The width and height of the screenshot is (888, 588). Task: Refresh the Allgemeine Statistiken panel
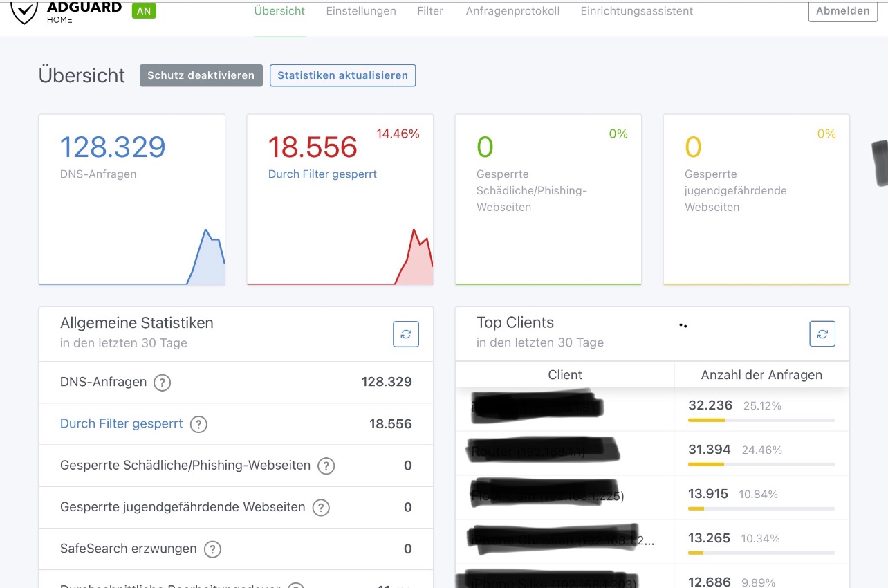click(406, 334)
